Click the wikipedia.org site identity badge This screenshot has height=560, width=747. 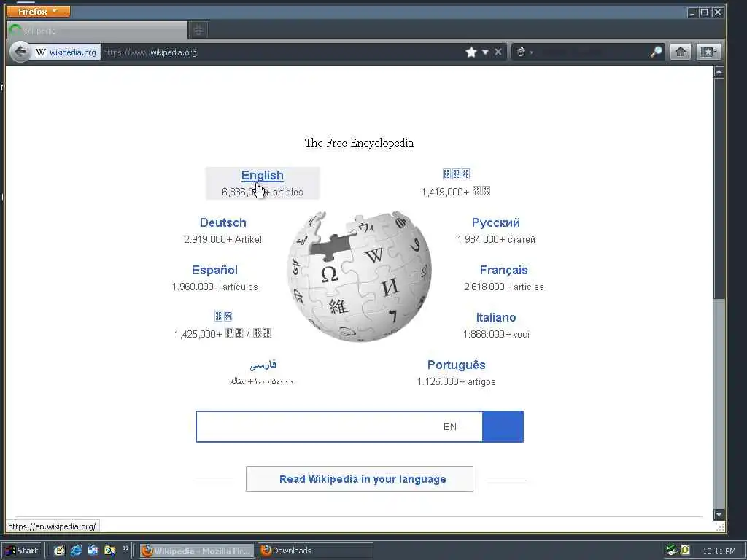[x=66, y=52]
